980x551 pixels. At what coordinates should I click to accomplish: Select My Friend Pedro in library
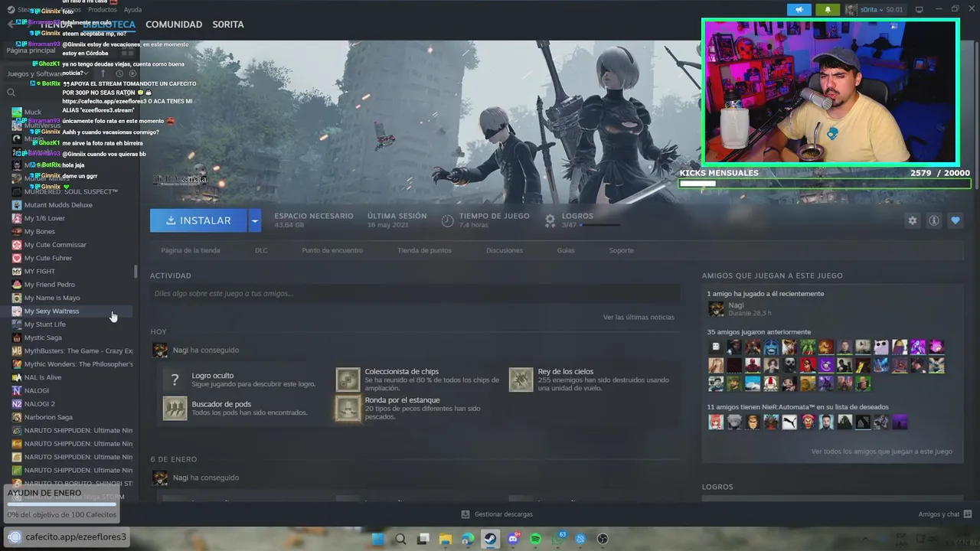pyautogui.click(x=50, y=285)
